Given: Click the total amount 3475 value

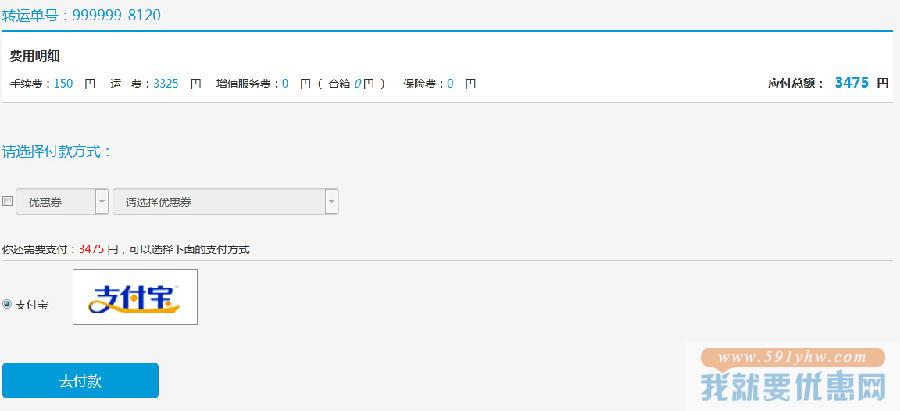Looking at the screenshot, I should (x=852, y=83).
